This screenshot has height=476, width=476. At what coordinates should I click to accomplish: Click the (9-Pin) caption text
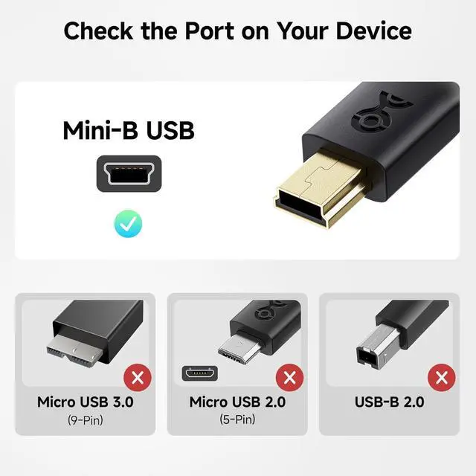[86, 420]
